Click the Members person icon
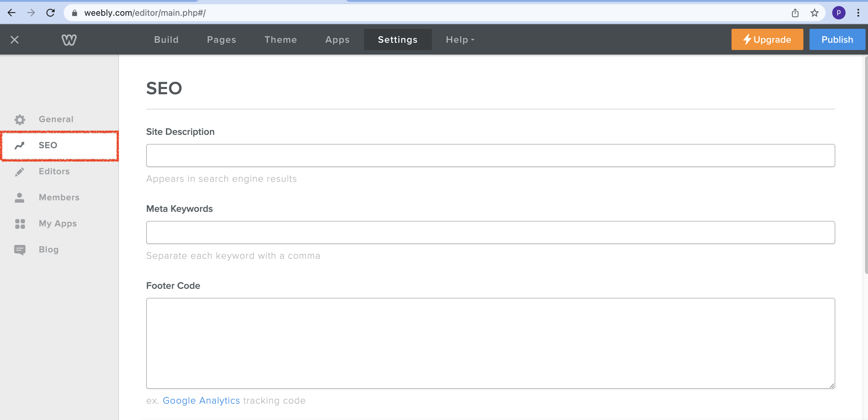Viewport: 868px width, 420px height. tap(19, 198)
